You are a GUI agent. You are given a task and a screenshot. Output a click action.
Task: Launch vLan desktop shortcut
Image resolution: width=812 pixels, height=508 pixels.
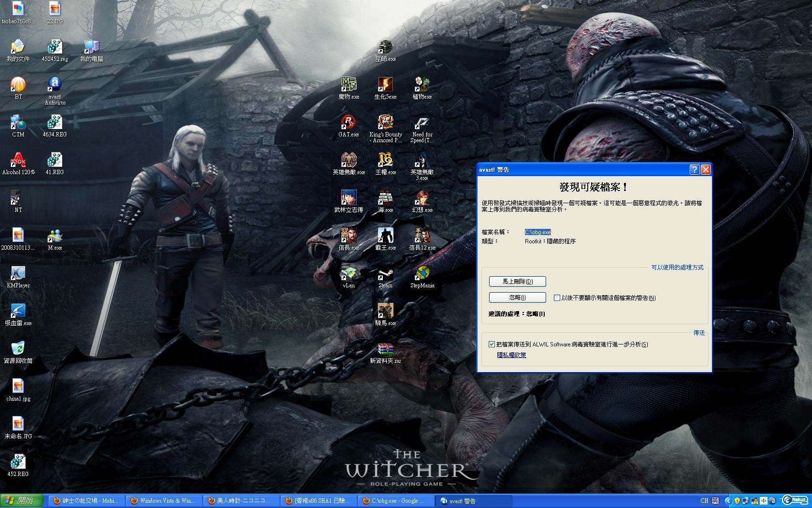(348, 277)
